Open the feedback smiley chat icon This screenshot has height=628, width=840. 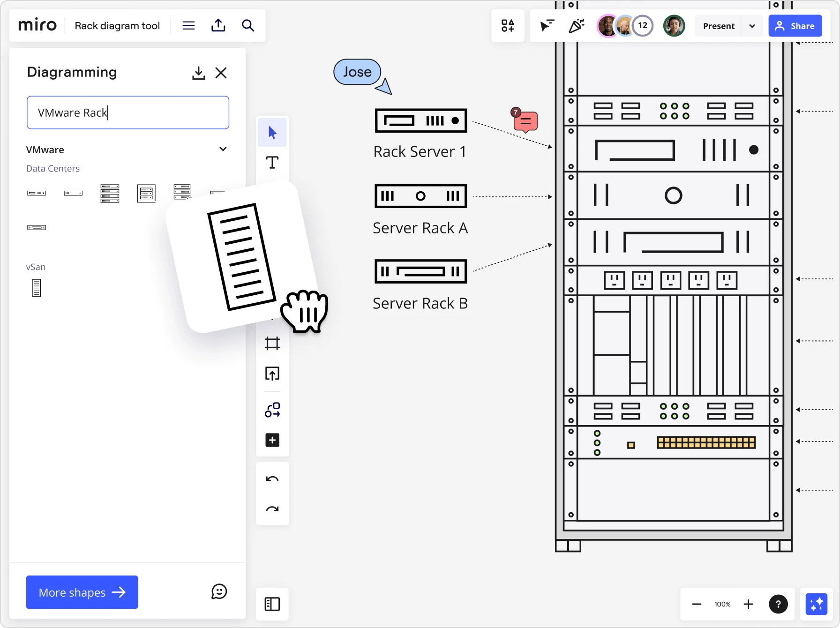pyautogui.click(x=219, y=592)
